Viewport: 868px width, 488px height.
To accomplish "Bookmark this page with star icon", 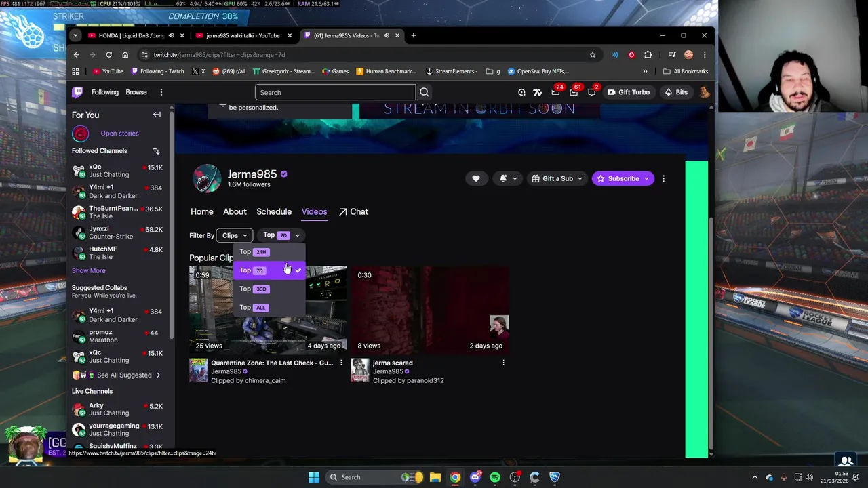I will (592, 54).
